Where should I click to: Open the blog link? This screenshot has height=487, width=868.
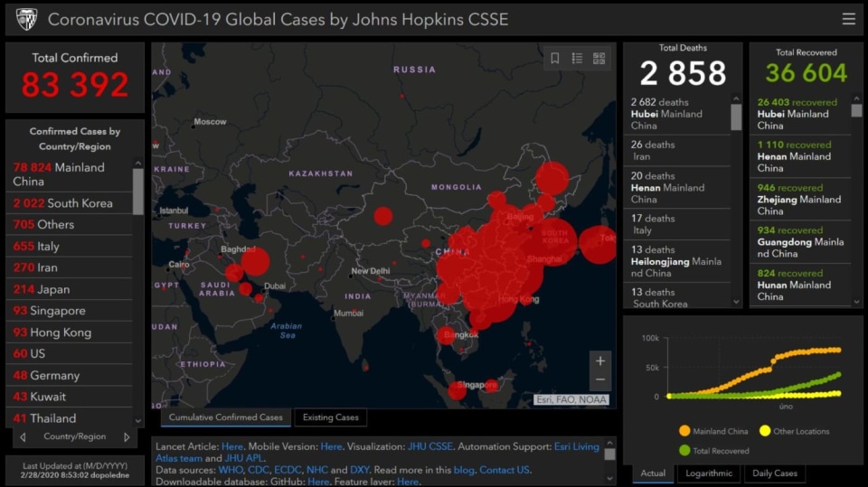point(464,470)
